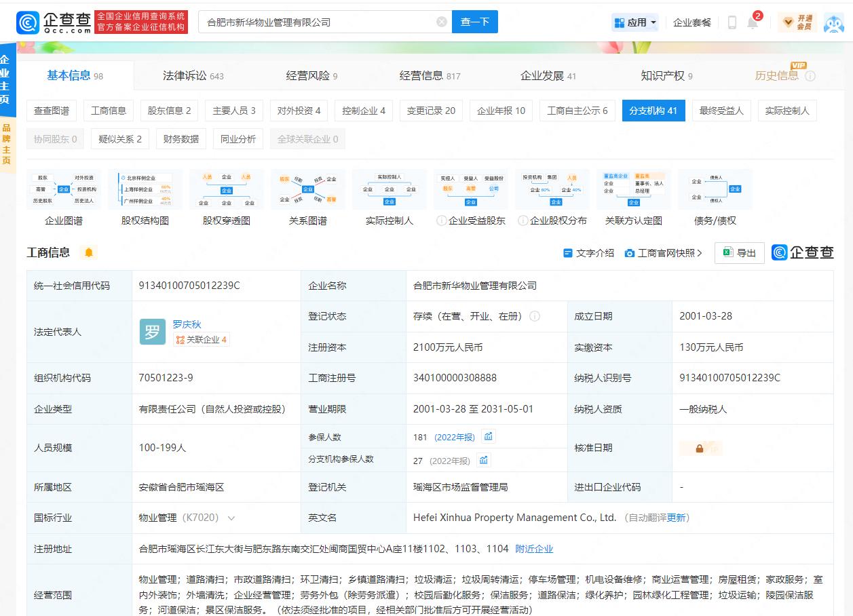
Task: Click the 罗 avatar of legal representative
Action: (x=153, y=332)
